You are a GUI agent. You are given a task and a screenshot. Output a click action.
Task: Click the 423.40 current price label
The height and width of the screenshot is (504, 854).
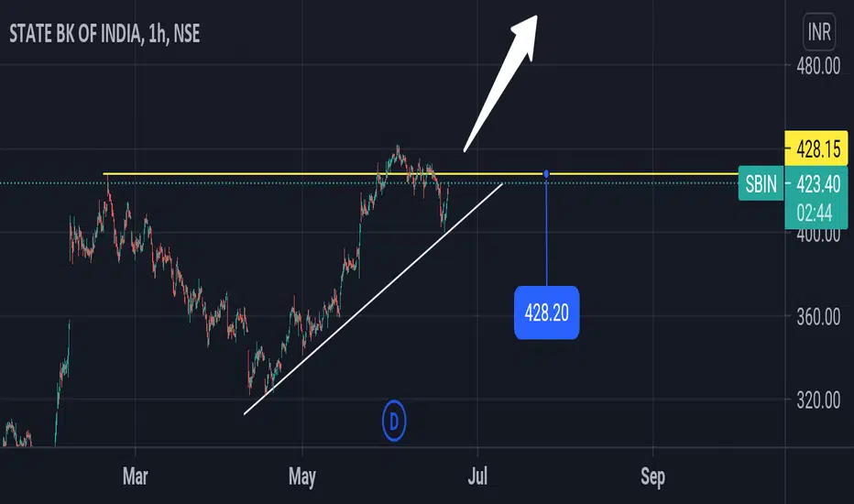point(816,184)
